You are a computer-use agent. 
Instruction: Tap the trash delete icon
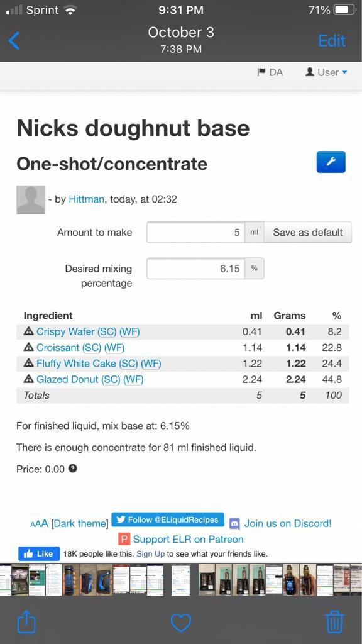pos(334,622)
